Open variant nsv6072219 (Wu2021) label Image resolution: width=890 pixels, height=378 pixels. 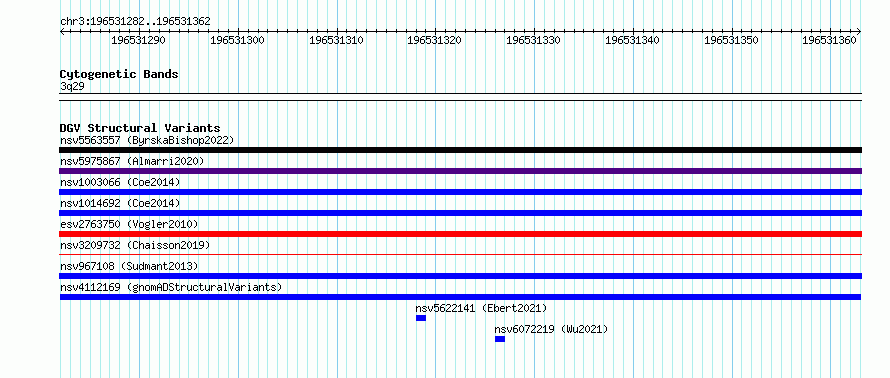click(x=551, y=329)
